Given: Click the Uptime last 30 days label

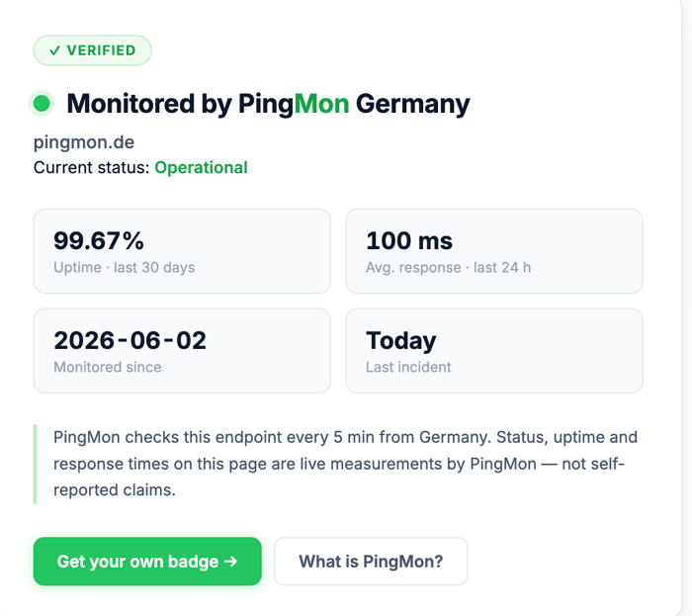Looking at the screenshot, I should [124, 267].
